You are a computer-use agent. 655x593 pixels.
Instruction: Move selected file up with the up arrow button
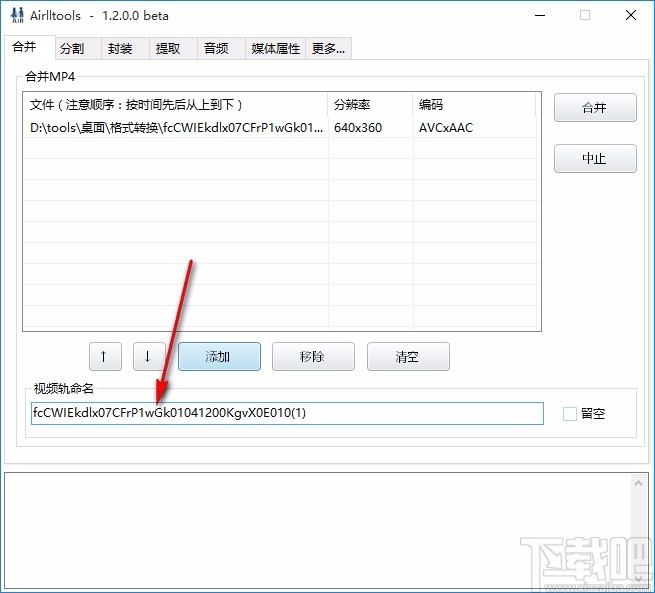105,357
